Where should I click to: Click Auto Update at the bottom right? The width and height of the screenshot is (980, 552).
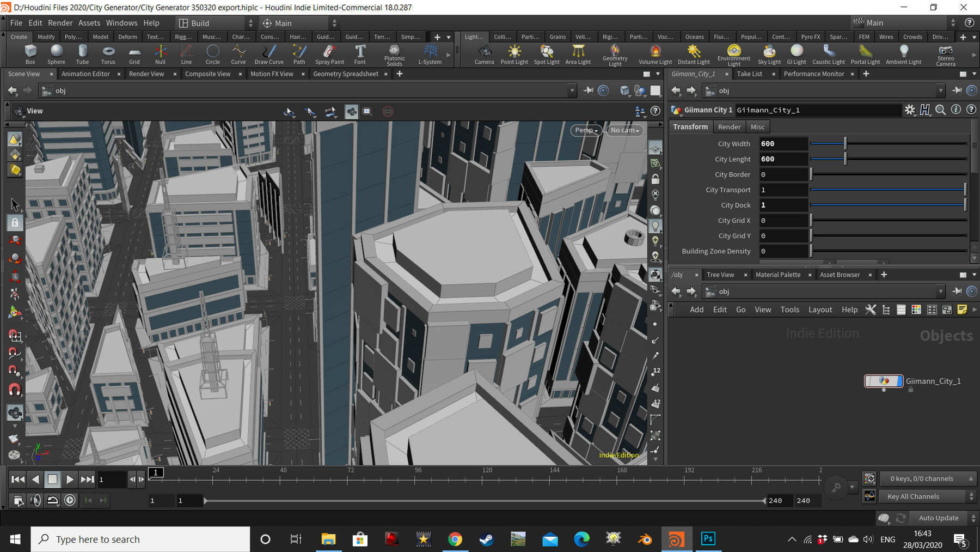pyautogui.click(x=938, y=518)
